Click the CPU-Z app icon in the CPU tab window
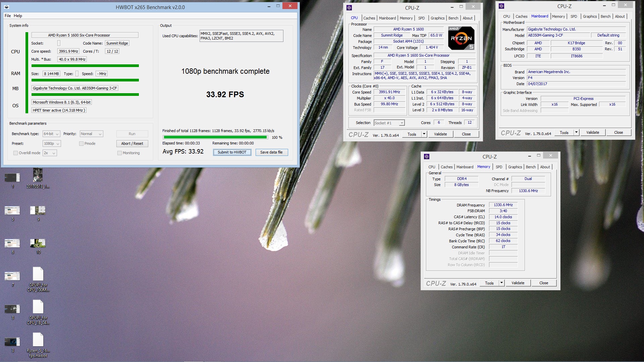644x362 pixels. click(x=349, y=8)
